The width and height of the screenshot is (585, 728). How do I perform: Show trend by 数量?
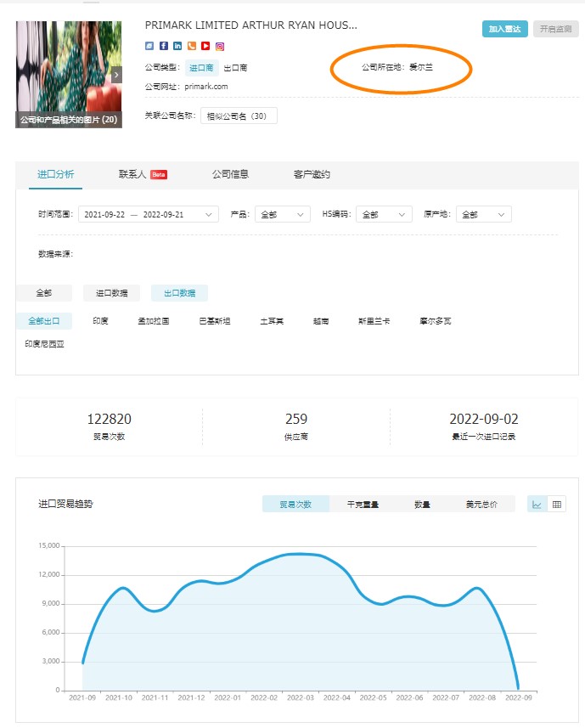pyautogui.click(x=422, y=505)
